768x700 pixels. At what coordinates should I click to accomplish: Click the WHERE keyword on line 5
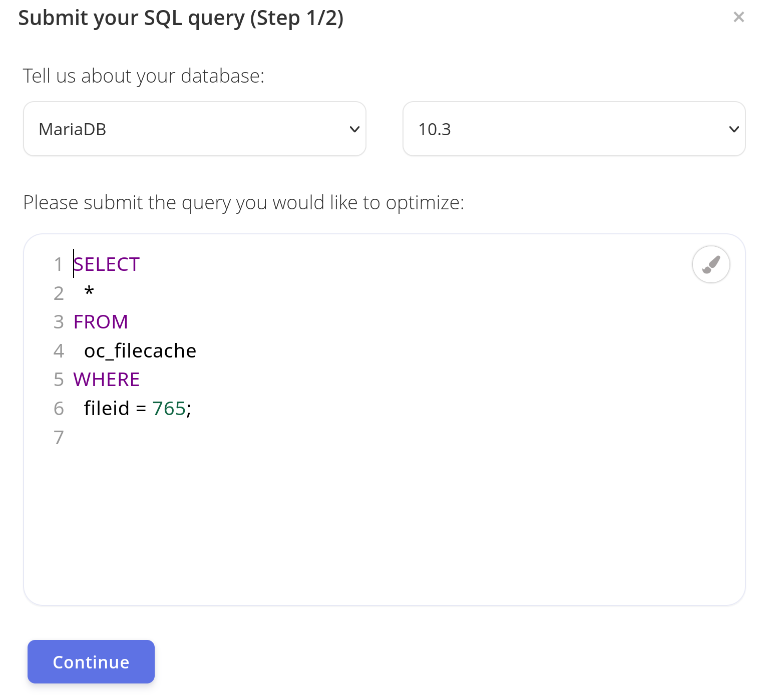(106, 380)
